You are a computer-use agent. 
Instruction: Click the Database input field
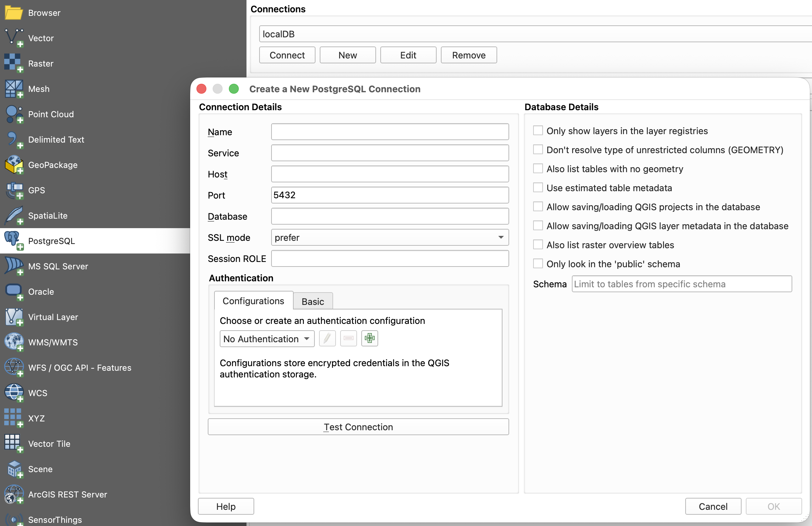390,216
